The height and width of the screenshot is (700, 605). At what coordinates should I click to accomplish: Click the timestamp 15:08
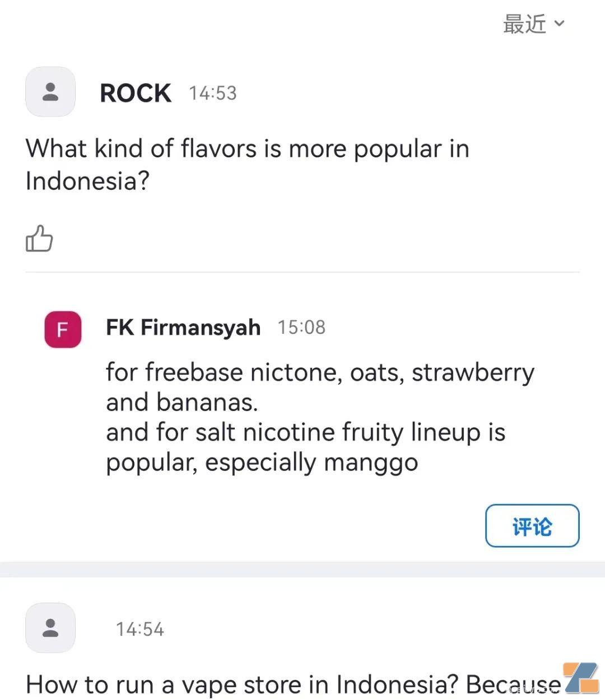[301, 328]
